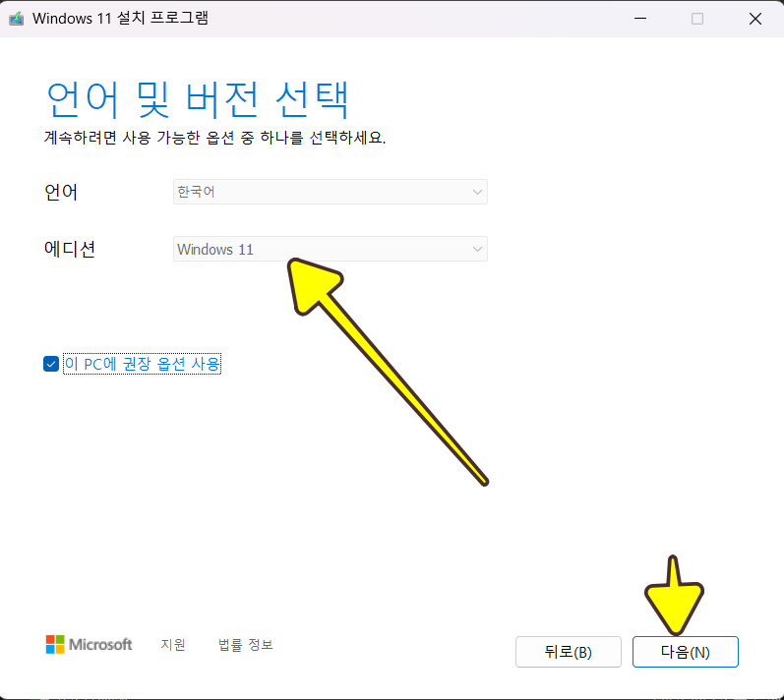Click the 다음(N) button
Image resolution: width=784 pixels, height=700 pixels.
685,652
